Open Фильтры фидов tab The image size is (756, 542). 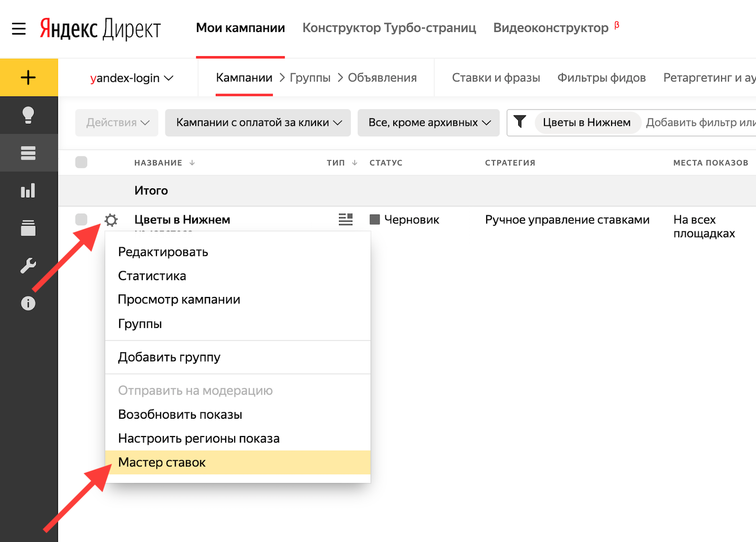[x=602, y=78]
